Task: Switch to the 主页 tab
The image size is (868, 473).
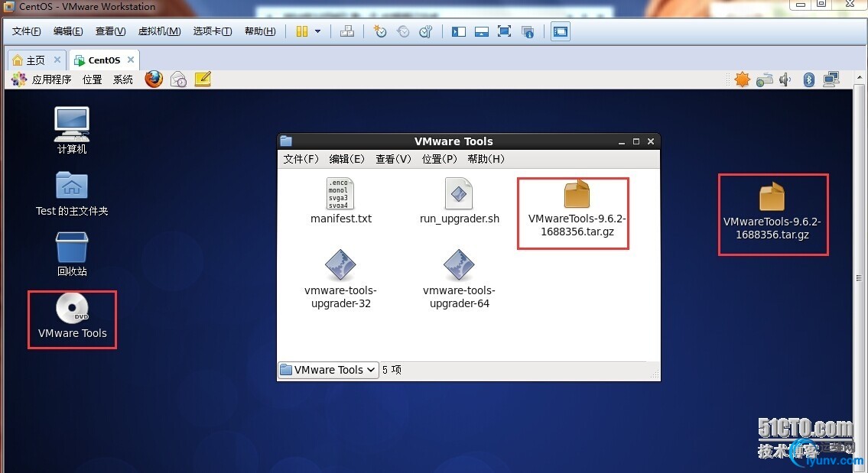Action: click(x=36, y=60)
